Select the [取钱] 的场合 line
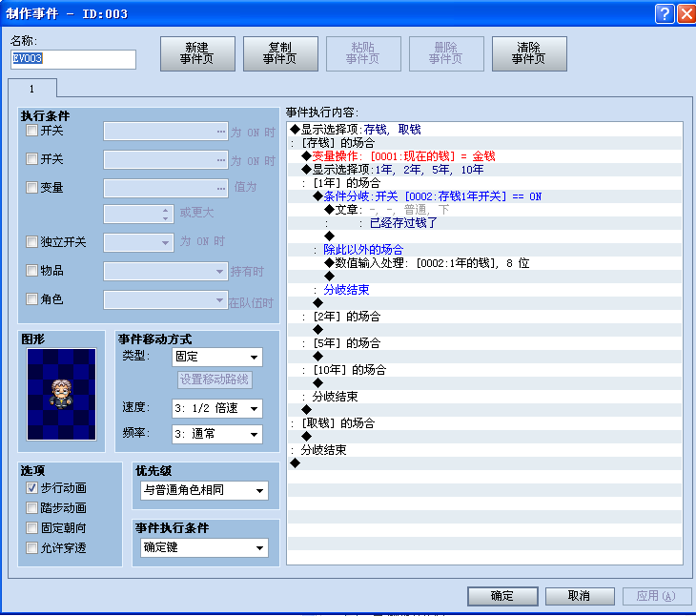696x616 pixels. coord(484,423)
